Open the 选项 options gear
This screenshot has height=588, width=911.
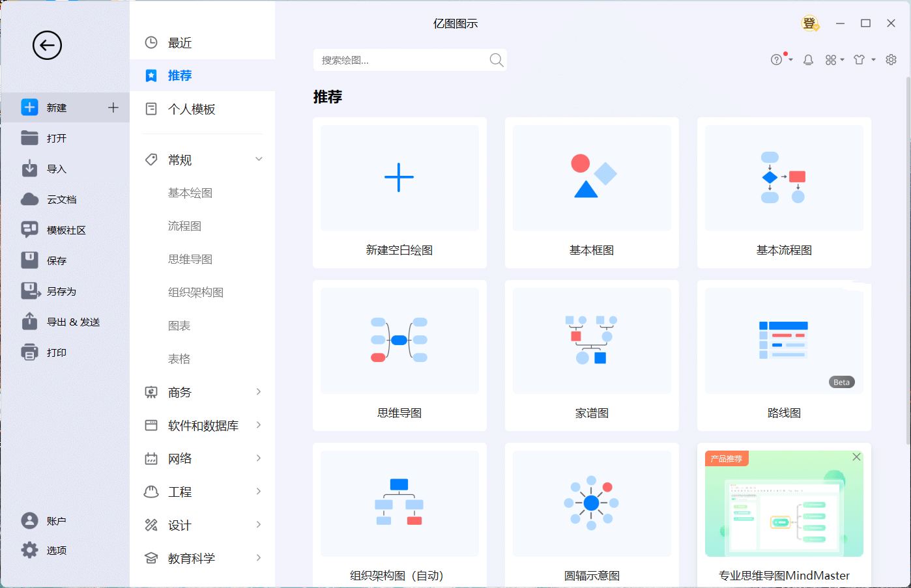(x=29, y=550)
